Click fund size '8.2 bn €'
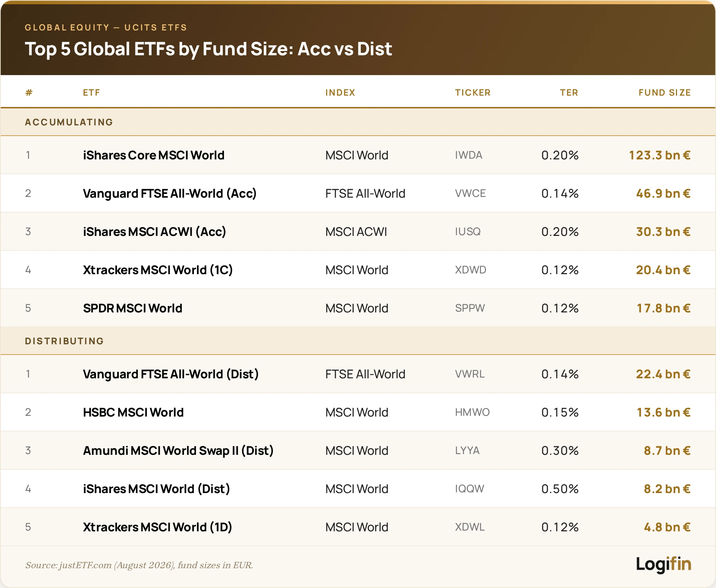Screen dimensions: 716x588 pos(667,489)
